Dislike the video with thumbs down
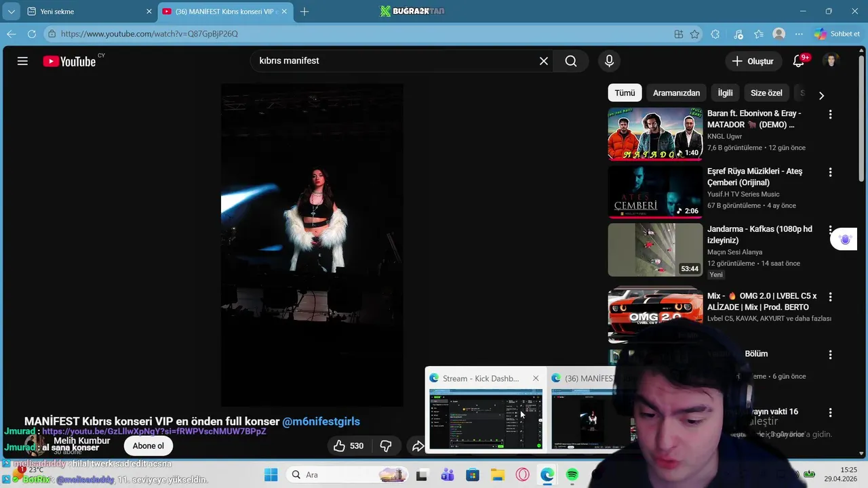Image resolution: width=868 pixels, height=488 pixels. coord(386,445)
